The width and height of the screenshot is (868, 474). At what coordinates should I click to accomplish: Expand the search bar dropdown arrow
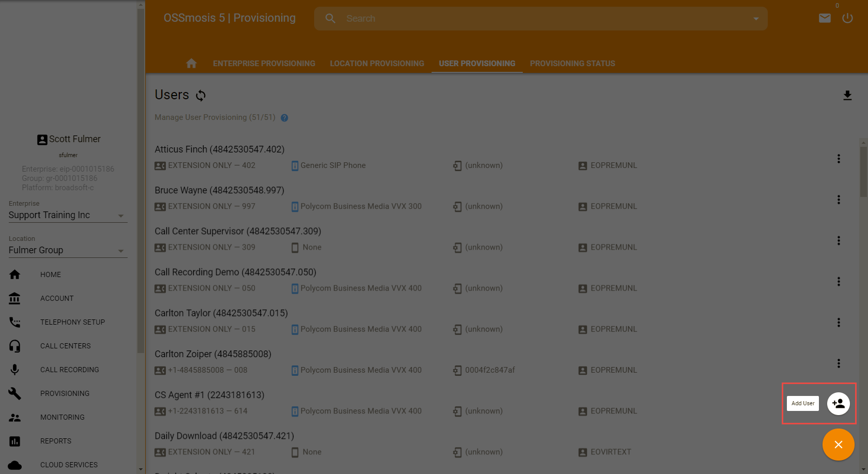[756, 19]
